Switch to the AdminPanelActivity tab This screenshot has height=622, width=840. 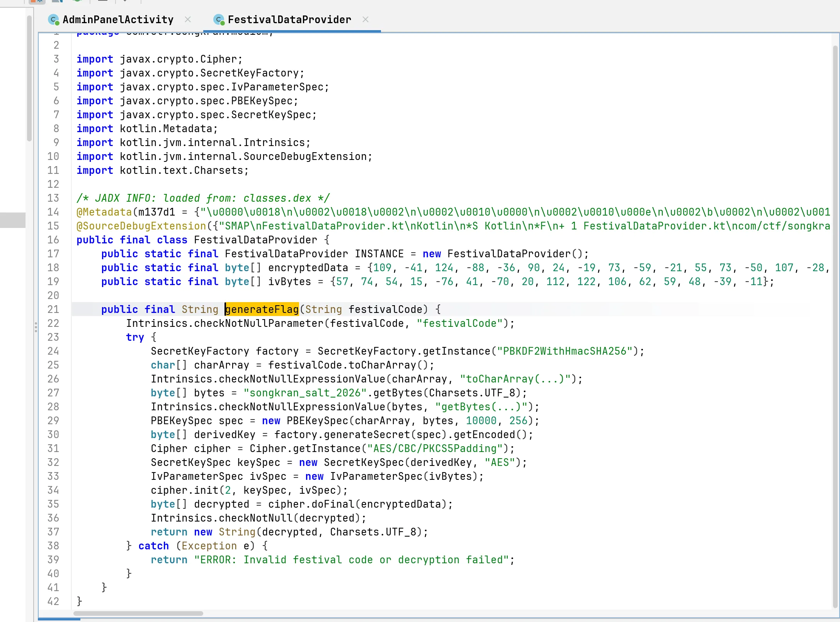pyautogui.click(x=118, y=19)
